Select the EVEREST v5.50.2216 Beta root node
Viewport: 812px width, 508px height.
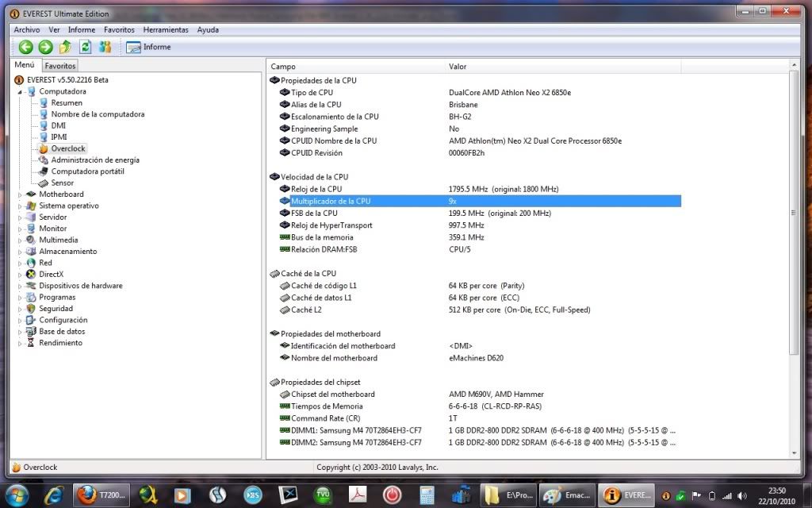[68, 80]
